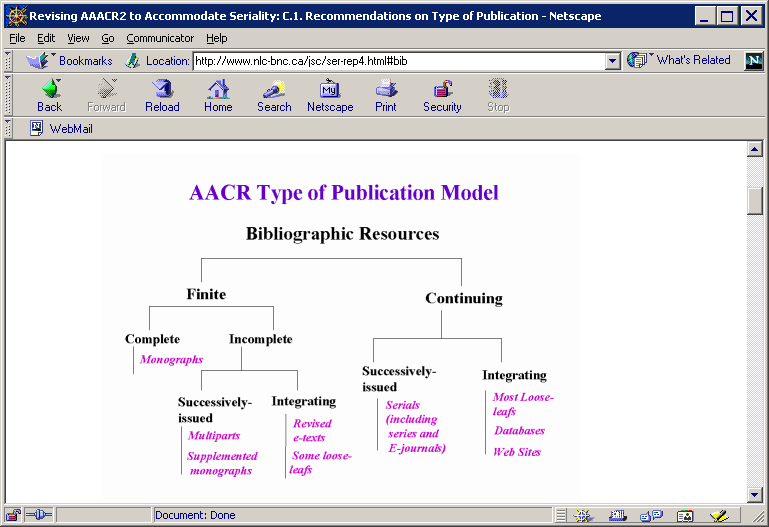Click the status bar padlock security icon
This screenshot has width=769, height=527.
click(x=13, y=515)
